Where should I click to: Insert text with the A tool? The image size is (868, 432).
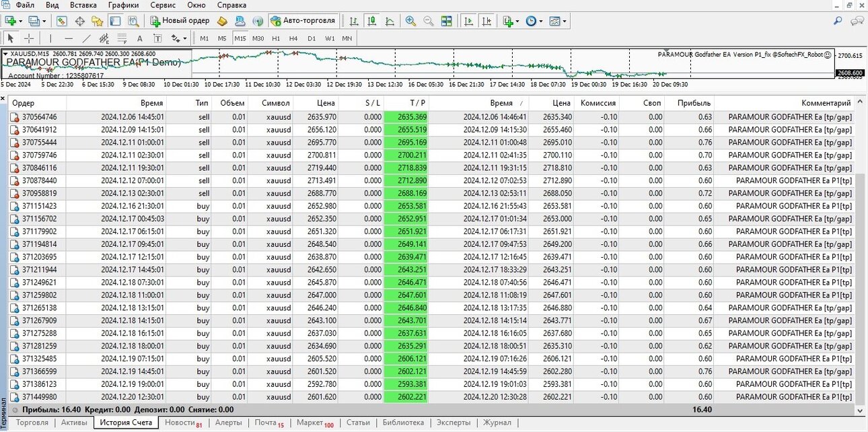point(140,38)
